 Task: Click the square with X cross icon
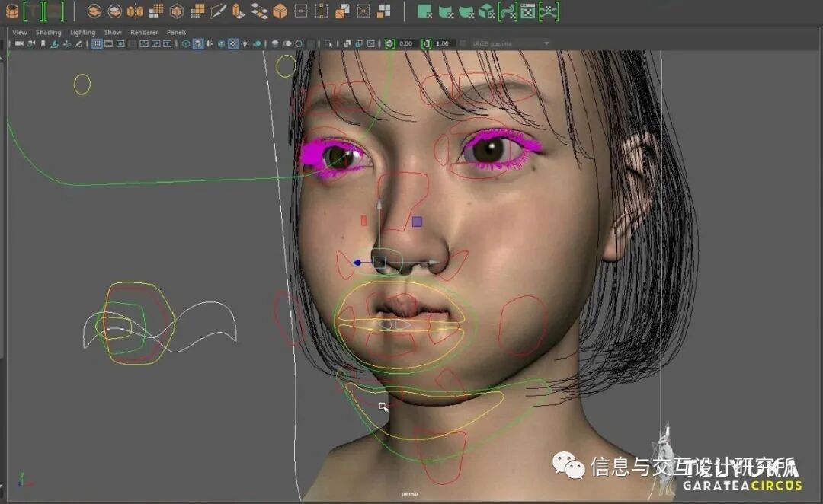tap(363, 11)
